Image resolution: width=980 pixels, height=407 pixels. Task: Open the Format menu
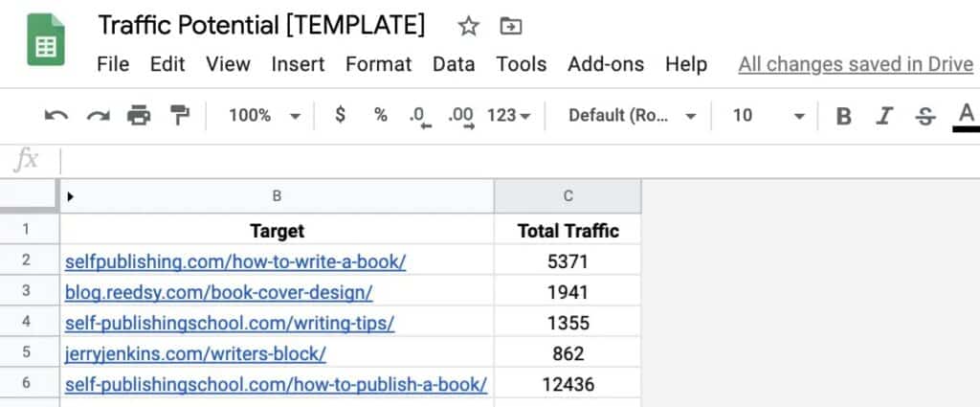point(379,64)
